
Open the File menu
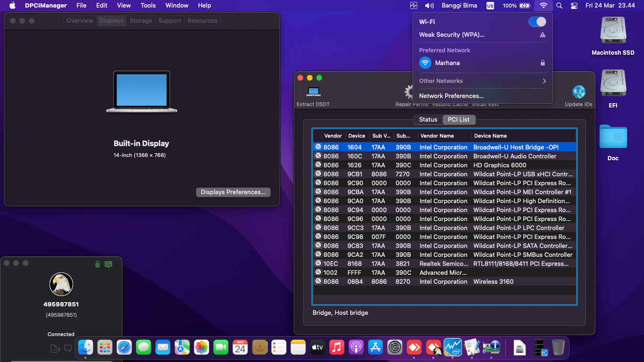[82, 6]
